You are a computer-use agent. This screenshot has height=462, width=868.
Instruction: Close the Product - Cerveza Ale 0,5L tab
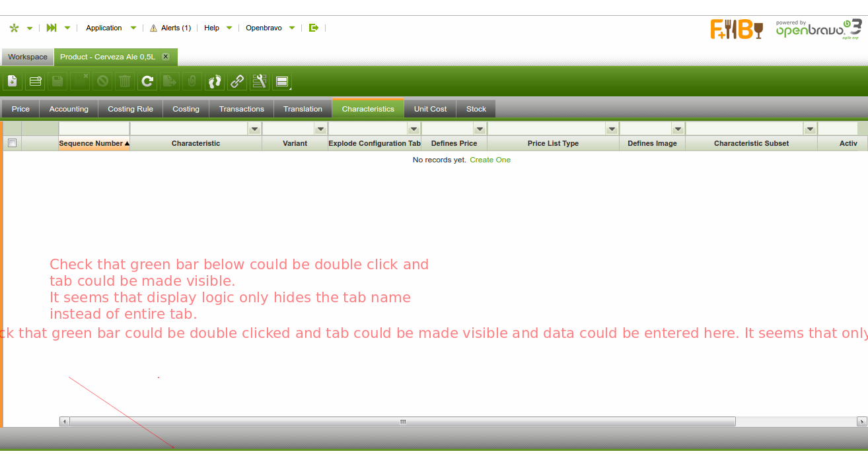(x=165, y=57)
